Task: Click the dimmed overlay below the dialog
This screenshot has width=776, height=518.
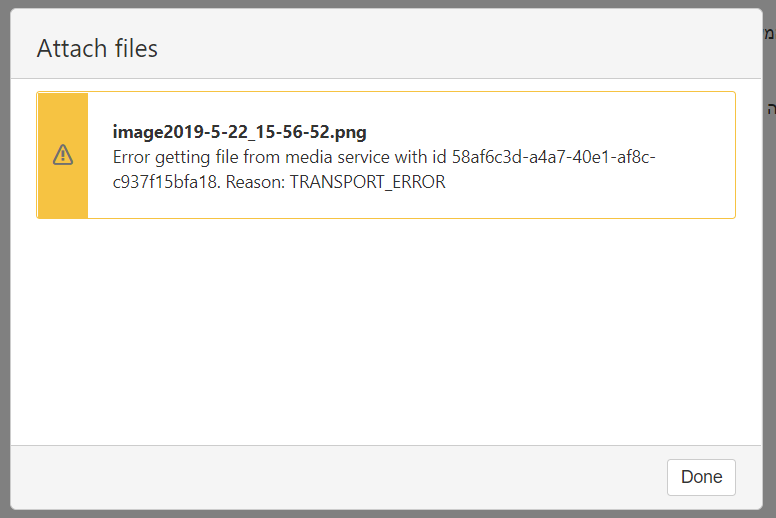Action: point(386,514)
